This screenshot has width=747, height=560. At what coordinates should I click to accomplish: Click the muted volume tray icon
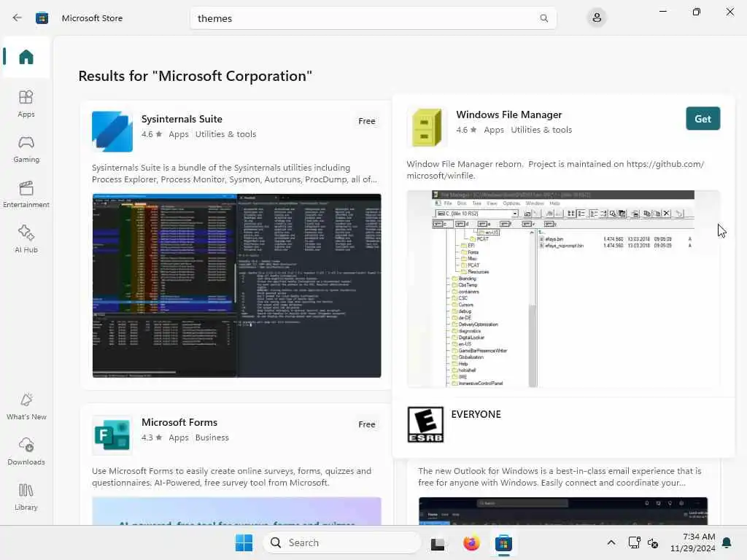point(653,542)
